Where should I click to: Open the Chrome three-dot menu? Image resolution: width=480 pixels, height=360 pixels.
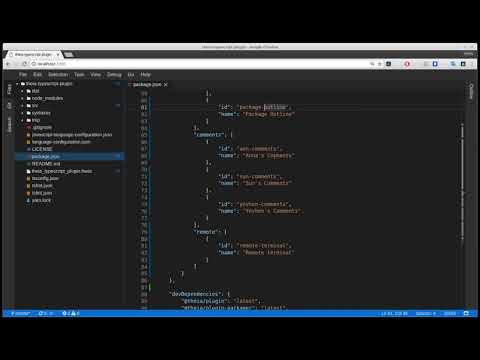472,64
